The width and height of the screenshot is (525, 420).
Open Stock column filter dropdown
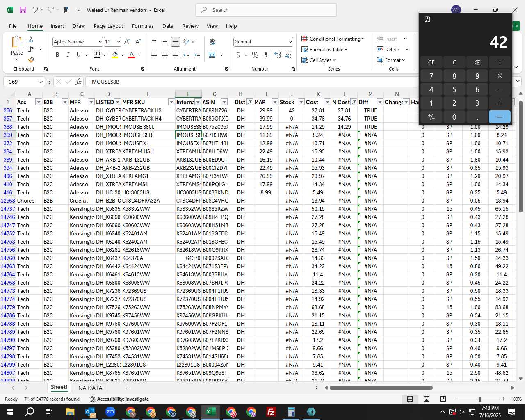tap(301, 102)
